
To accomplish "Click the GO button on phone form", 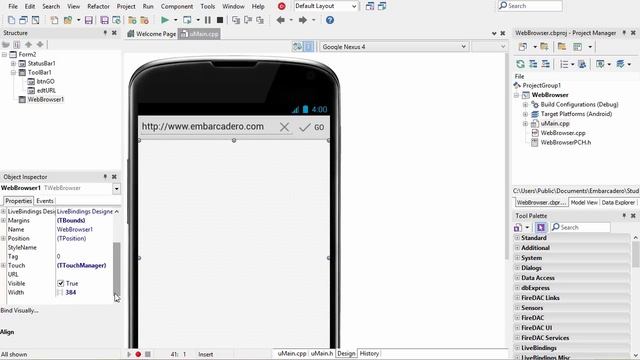I will (312, 127).
